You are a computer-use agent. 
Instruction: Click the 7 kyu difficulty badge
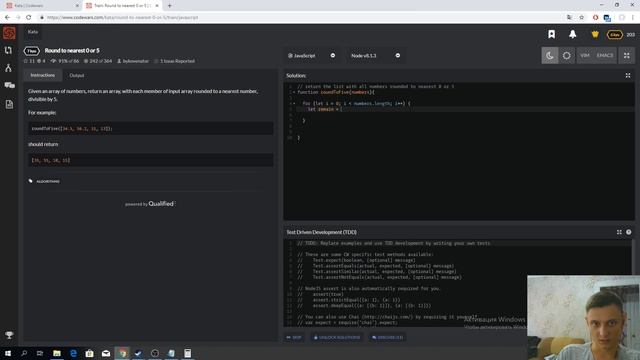pyautogui.click(x=32, y=51)
